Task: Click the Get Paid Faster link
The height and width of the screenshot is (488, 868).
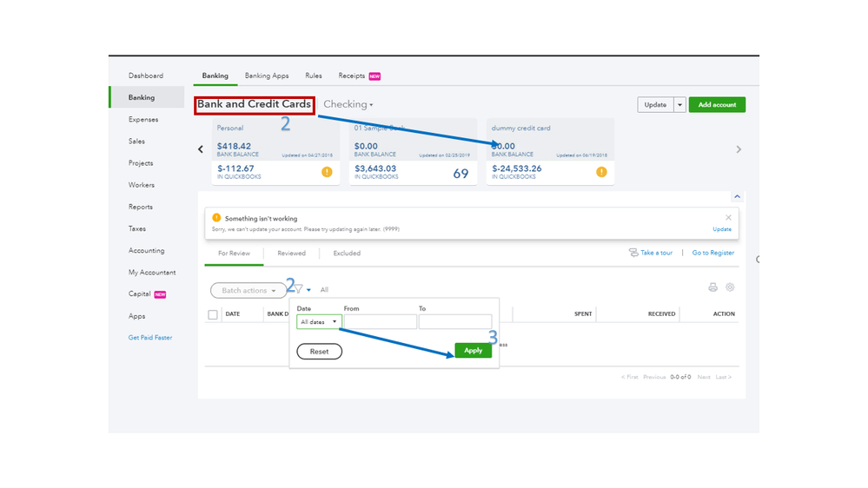Action: (150, 338)
